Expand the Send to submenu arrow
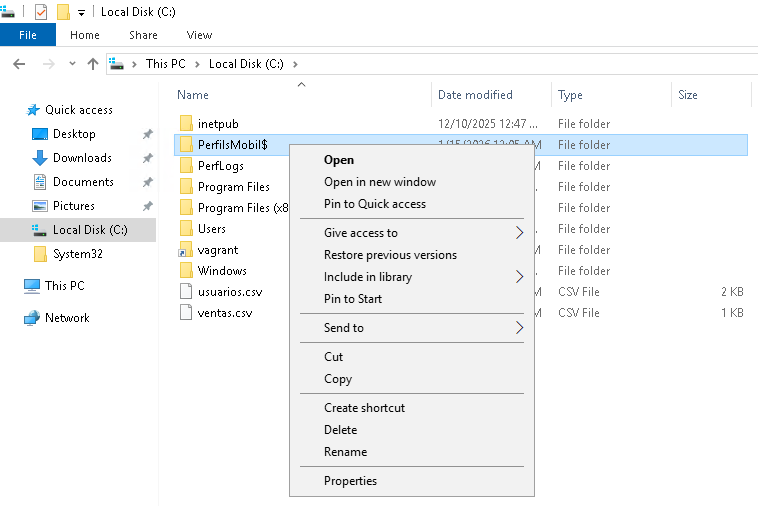The image size is (758, 506). point(519,328)
